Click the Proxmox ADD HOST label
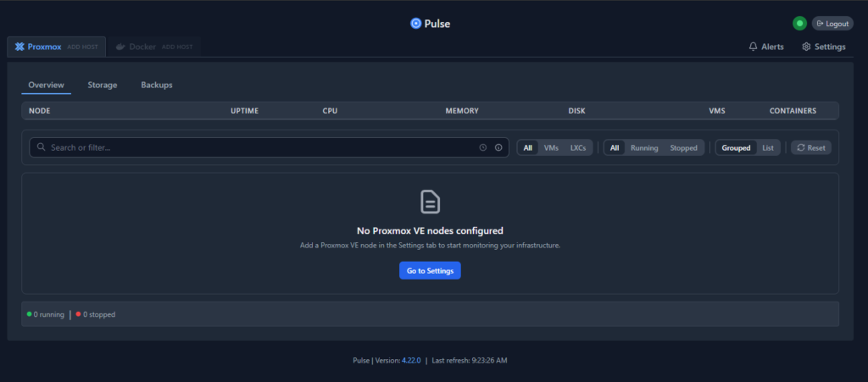 click(82, 47)
